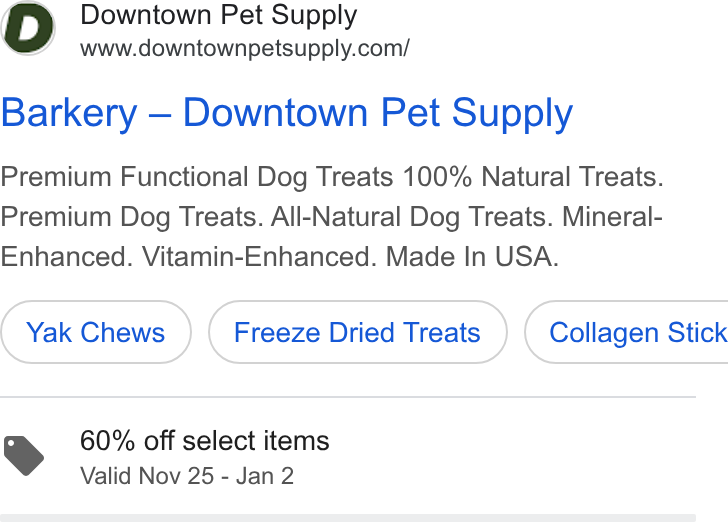This screenshot has height=522, width=728.
Task: Select the Yak Chews sitelink chip
Action: [96, 332]
